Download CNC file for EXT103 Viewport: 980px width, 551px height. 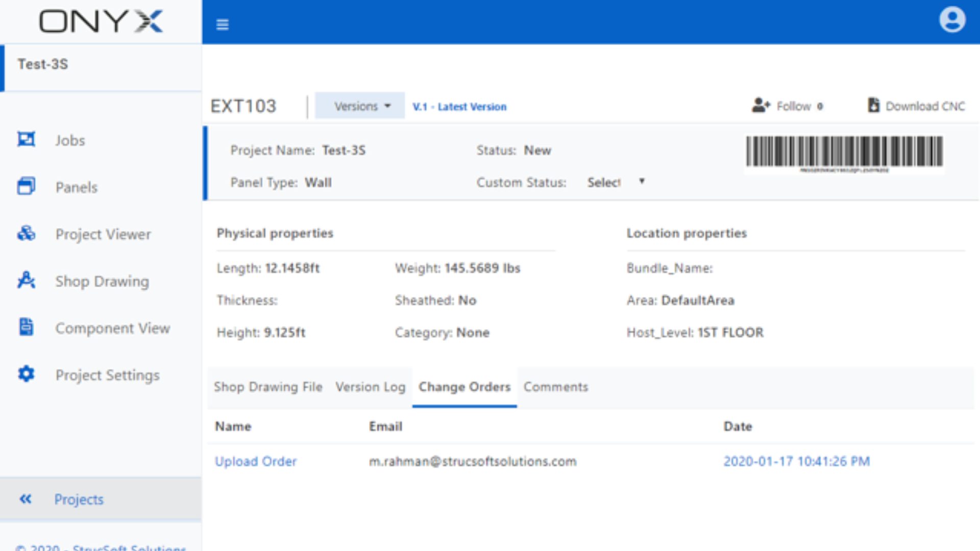[x=916, y=106]
